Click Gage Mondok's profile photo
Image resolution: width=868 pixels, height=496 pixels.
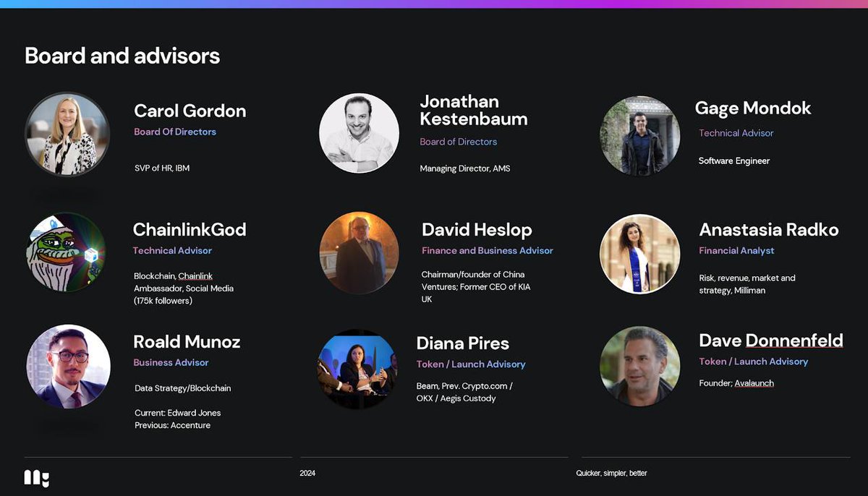point(640,136)
